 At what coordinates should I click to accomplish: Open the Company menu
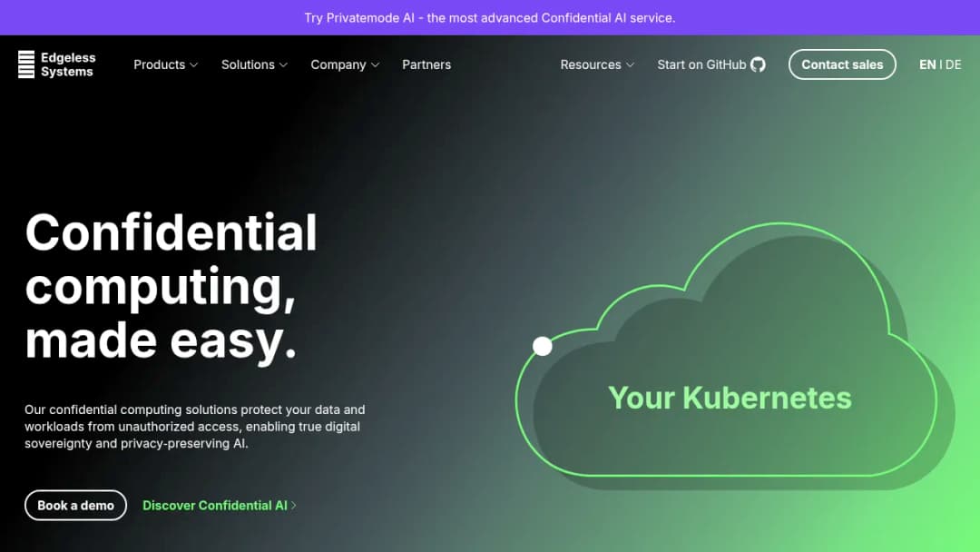click(x=345, y=64)
